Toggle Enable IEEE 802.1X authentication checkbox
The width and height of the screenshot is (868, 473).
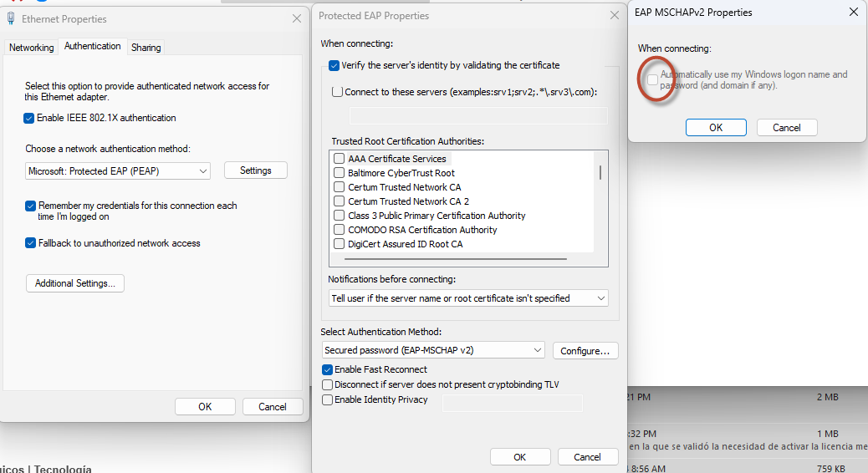coord(30,119)
